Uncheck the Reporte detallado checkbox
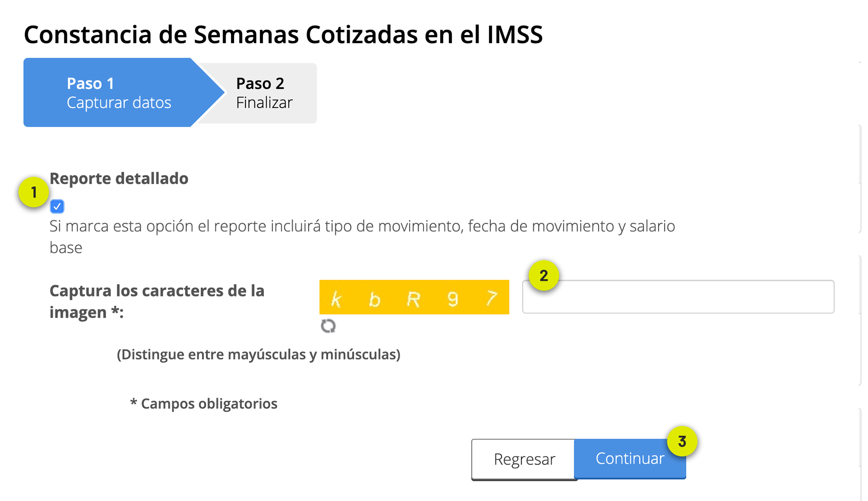Viewport: 868px width, 501px height. tap(57, 206)
